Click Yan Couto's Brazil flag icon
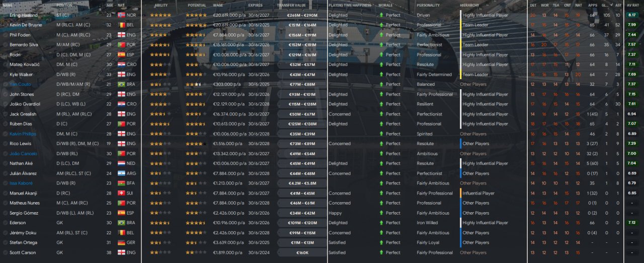The width and height of the screenshot is (644, 263). coord(121,84)
